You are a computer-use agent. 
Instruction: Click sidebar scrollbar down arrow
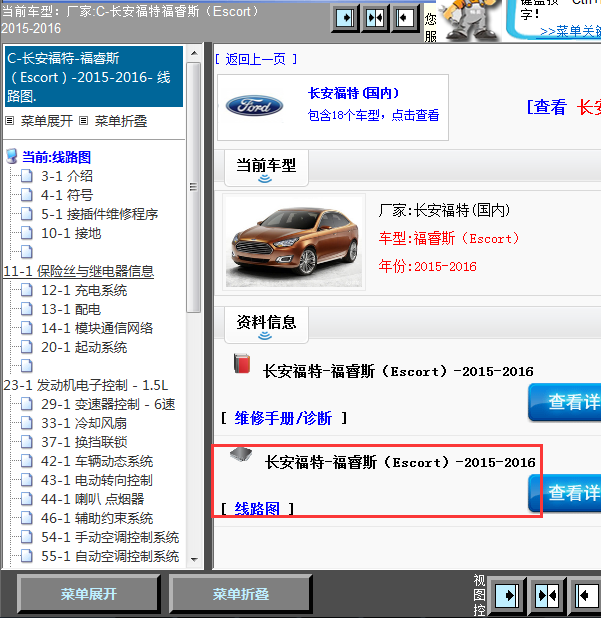click(194, 560)
